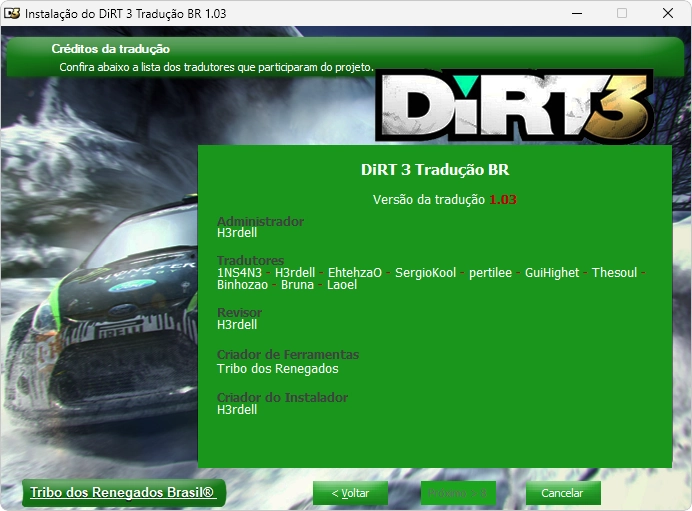This screenshot has width=692, height=511.
Task: Click translator name GuiHighet
Action: pyautogui.click(x=552, y=273)
